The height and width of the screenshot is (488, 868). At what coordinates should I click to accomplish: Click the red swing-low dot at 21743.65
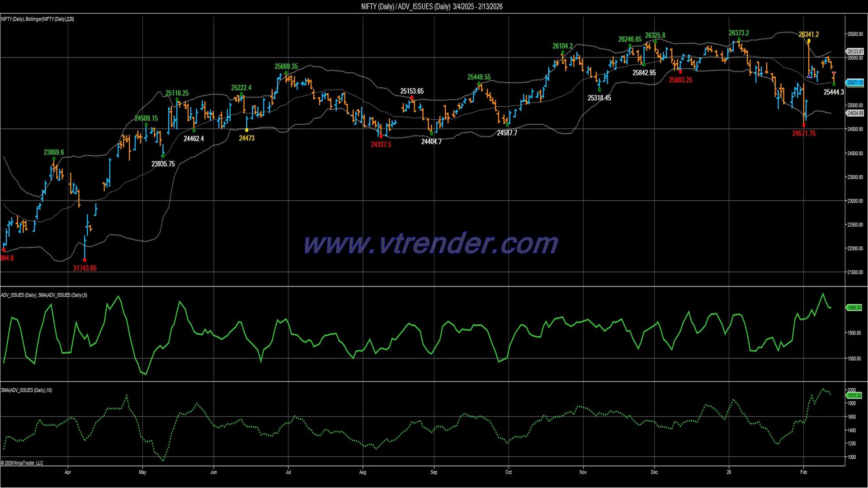point(85,260)
